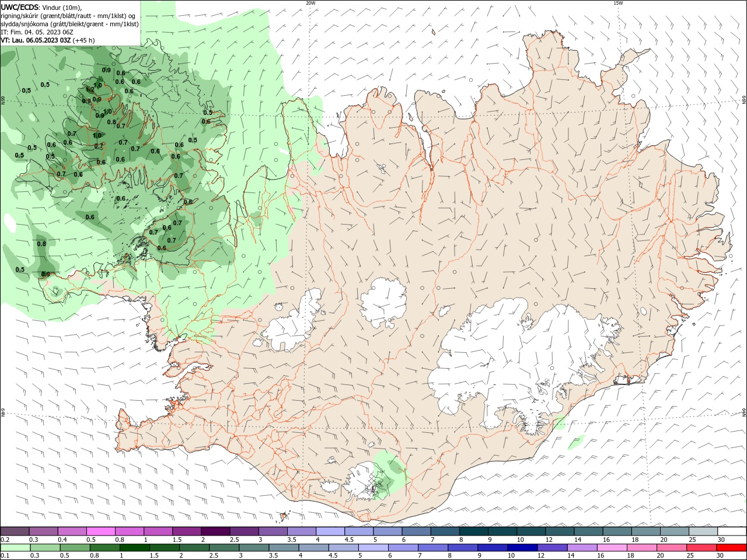
Task: Pick the slate blue 6 swatch in top legend row
Action: (x=416, y=531)
